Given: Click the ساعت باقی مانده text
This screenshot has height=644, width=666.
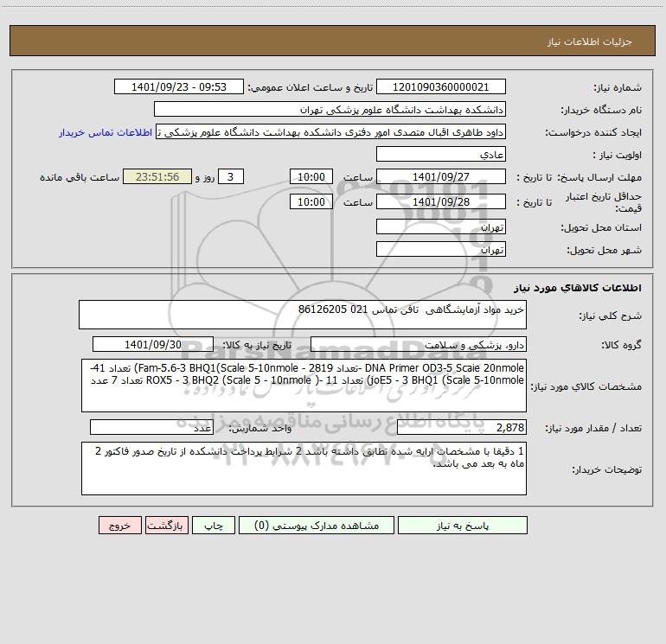Looking at the screenshot, I should pos(80,177).
